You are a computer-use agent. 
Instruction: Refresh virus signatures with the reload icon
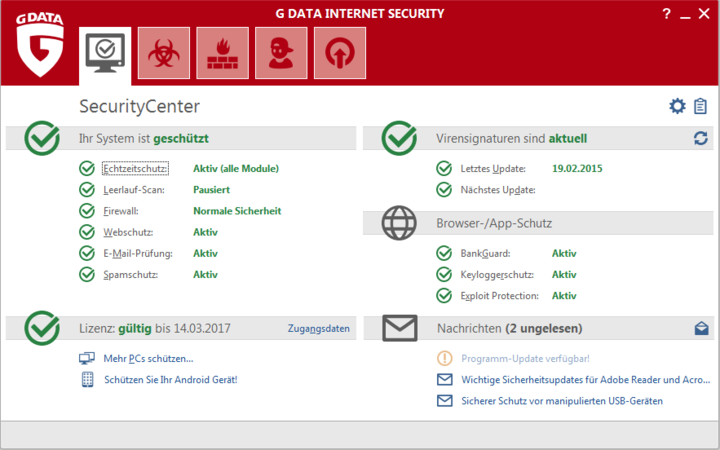700,138
